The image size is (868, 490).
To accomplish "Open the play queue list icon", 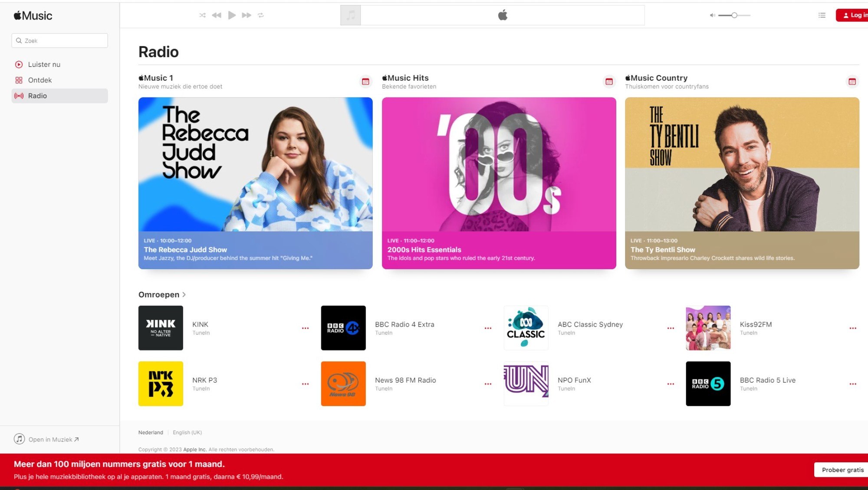I will pyautogui.click(x=822, y=15).
